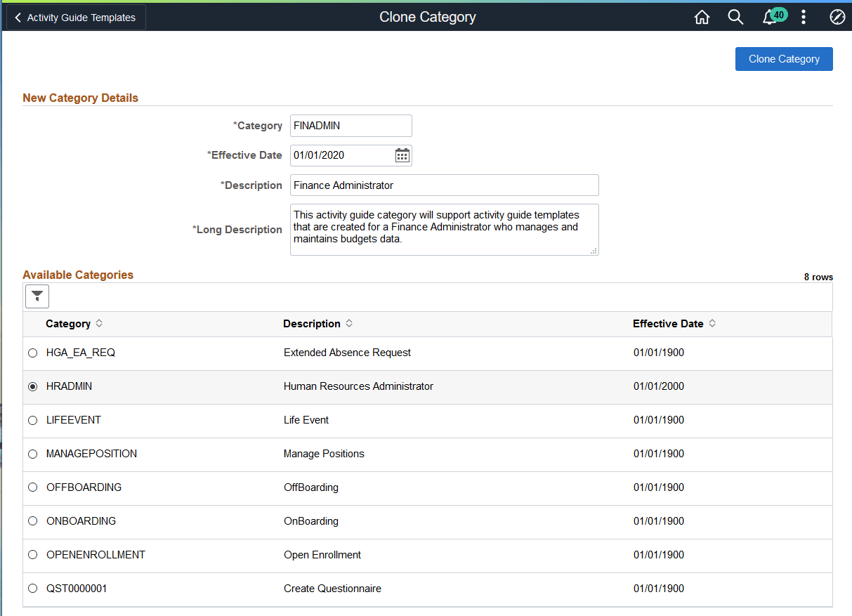Select the HRADMIN radio button
Screen dimensions: 852x616
point(32,386)
